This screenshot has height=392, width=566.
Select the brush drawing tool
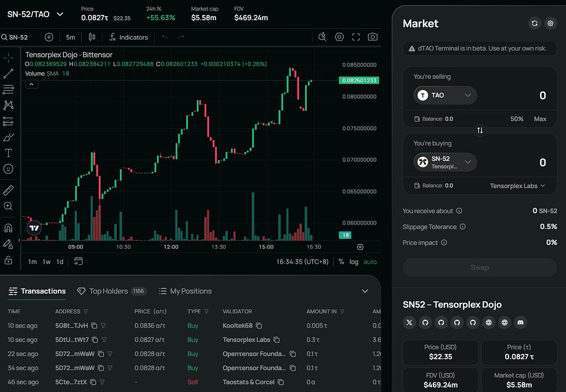click(x=8, y=137)
